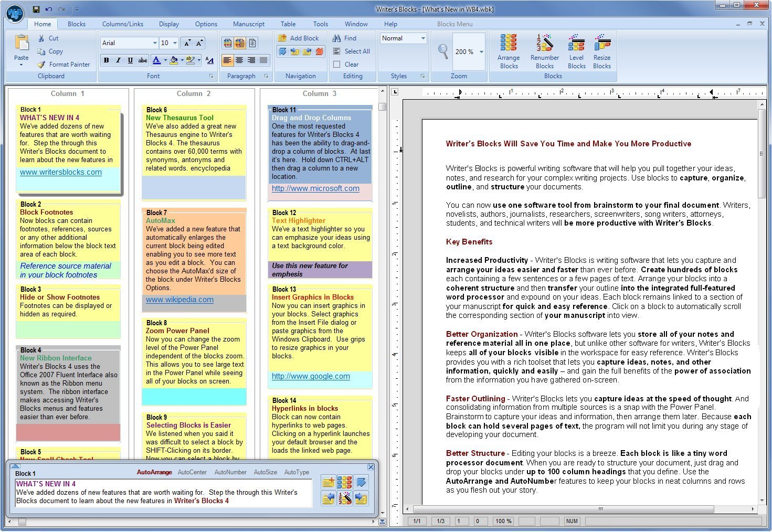Toggle Strikethrough formatting

click(x=143, y=60)
